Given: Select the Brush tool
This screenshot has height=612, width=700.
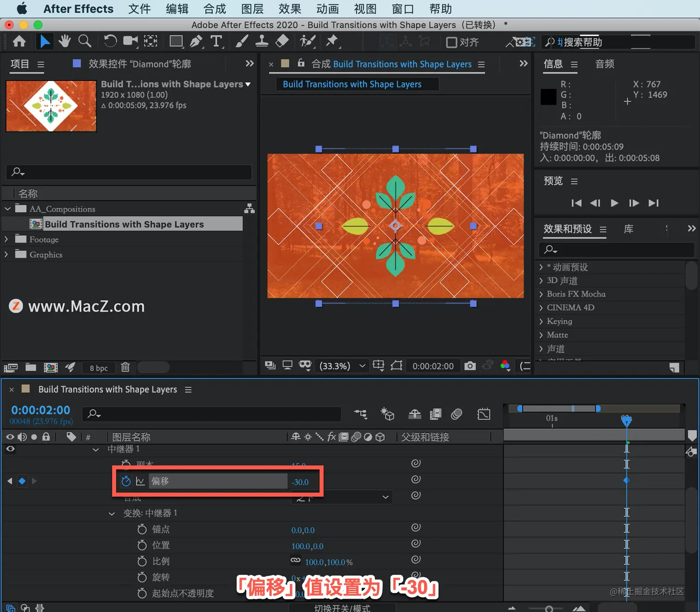Looking at the screenshot, I should pos(241,41).
